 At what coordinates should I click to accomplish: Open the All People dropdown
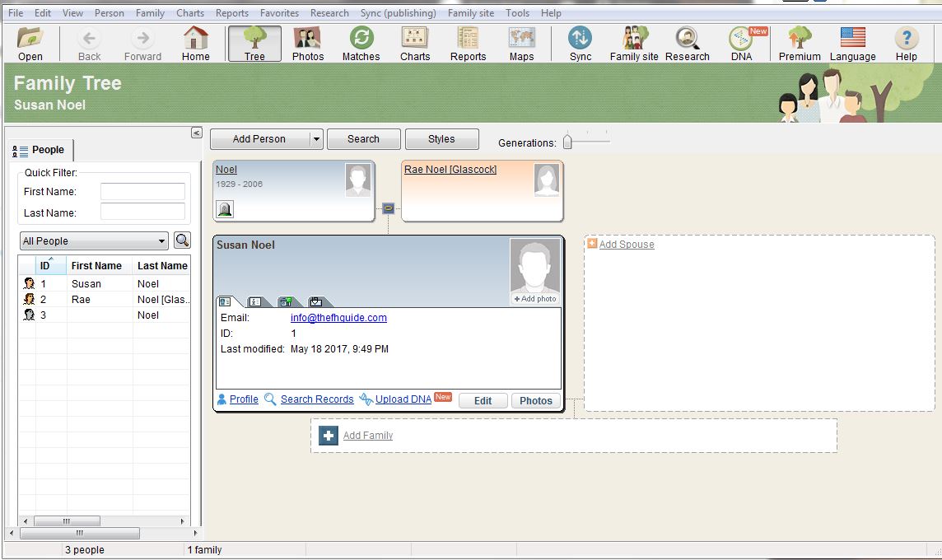pos(94,241)
